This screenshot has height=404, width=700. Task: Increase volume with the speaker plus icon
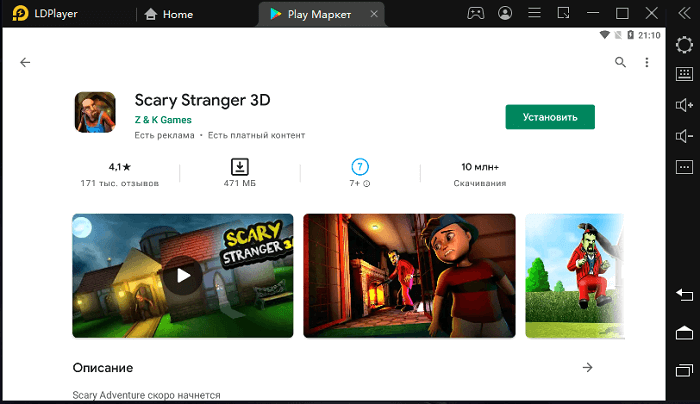click(684, 105)
